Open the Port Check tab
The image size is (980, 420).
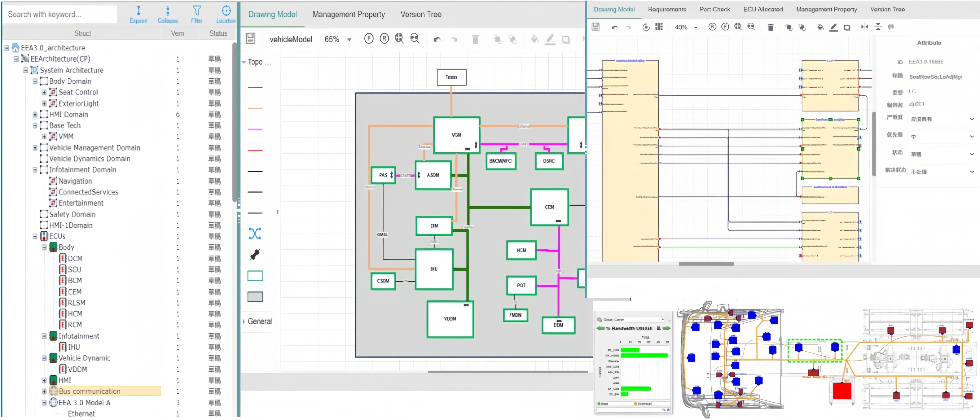tap(714, 9)
